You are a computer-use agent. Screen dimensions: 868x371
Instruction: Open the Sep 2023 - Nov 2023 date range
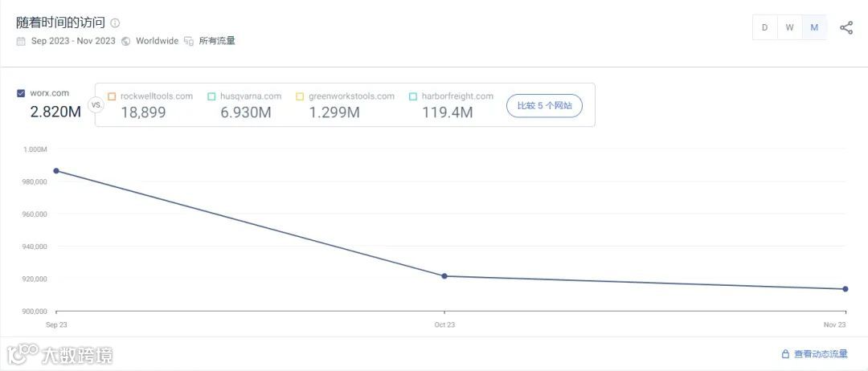pyautogui.click(x=73, y=41)
